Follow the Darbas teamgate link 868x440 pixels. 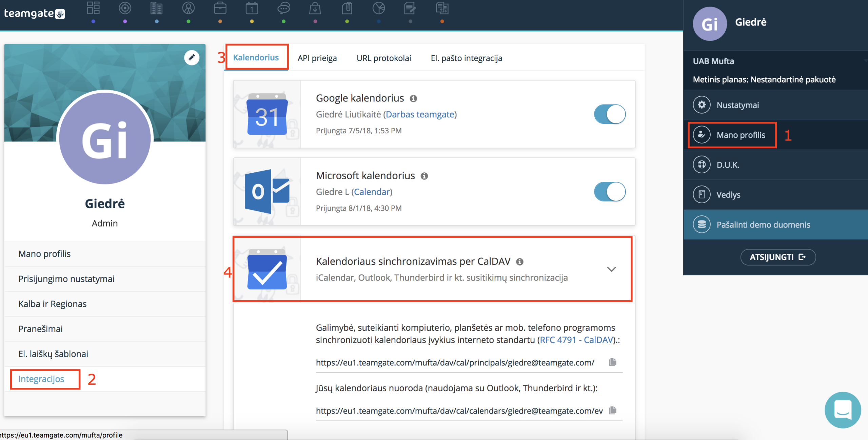tap(420, 115)
